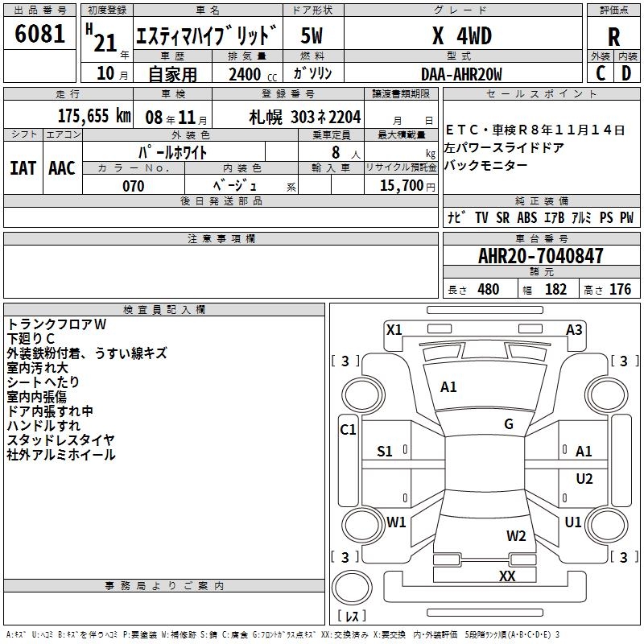644x644 pixels.
Task: Click the A1 mark on the hood
Action: (x=448, y=387)
